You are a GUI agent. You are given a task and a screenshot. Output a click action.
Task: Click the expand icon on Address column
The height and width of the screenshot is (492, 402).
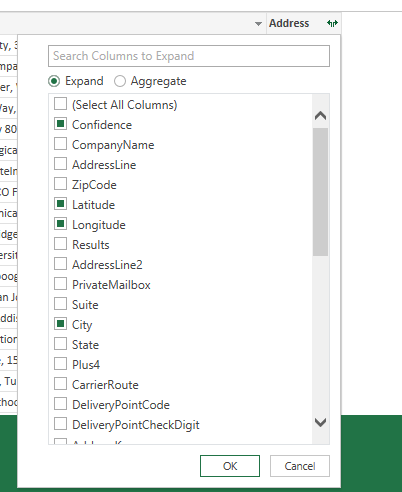332,23
